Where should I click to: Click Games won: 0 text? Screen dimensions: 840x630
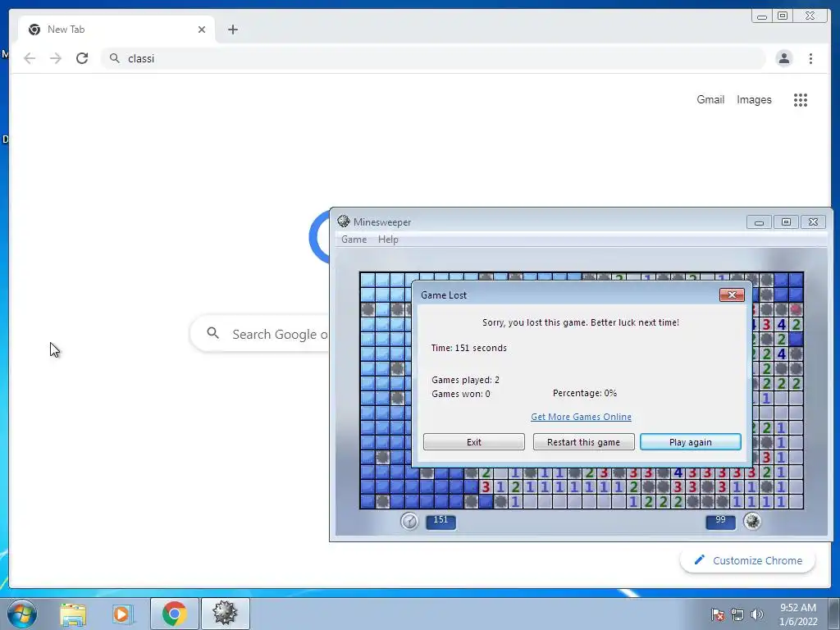[461, 394]
